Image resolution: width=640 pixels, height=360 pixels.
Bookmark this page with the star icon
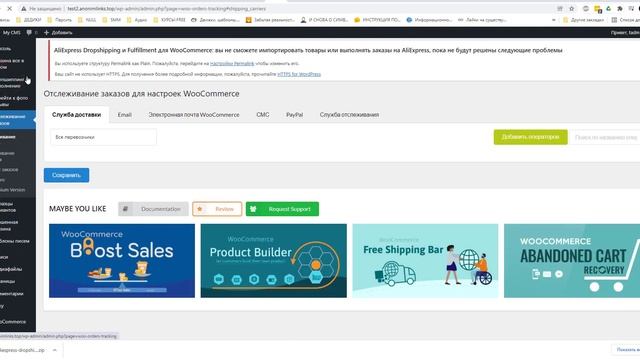[572, 9]
